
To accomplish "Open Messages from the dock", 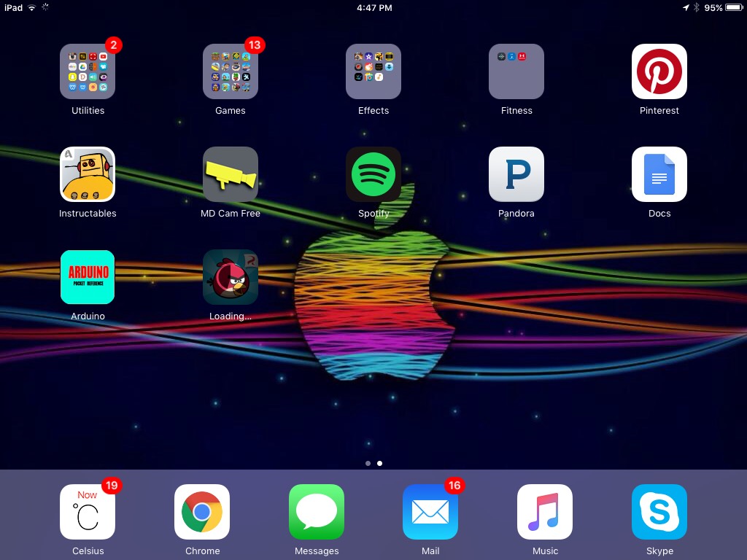I will click(x=317, y=512).
